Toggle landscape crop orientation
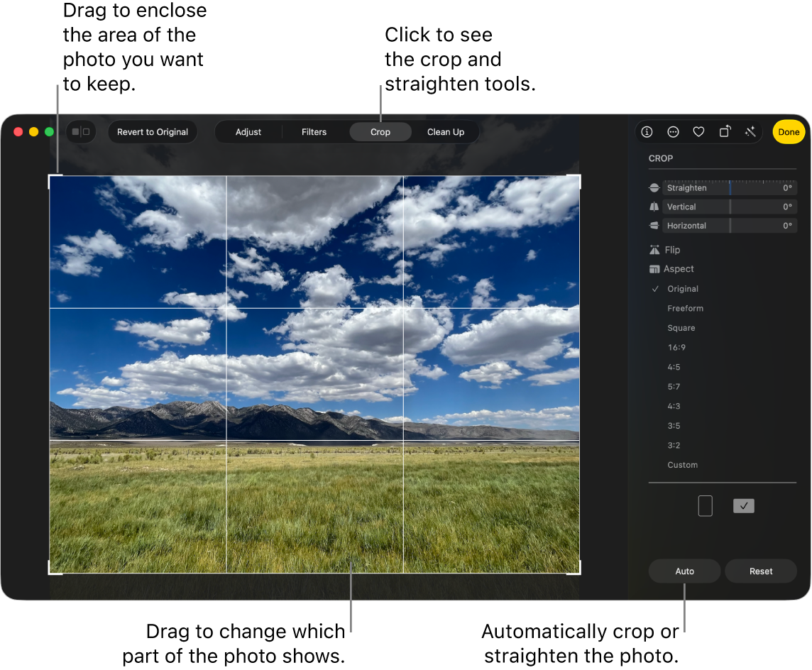 point(743,505)
